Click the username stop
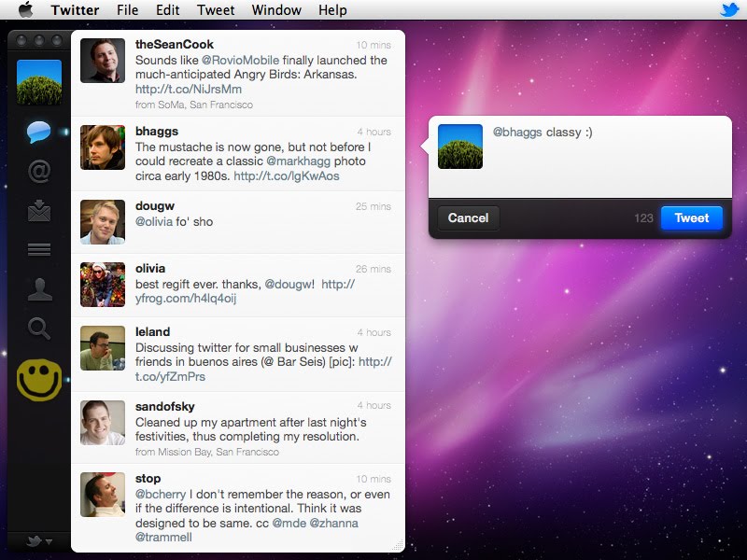The height and width of the screenshot is (560, 747). tap(148, 479)
